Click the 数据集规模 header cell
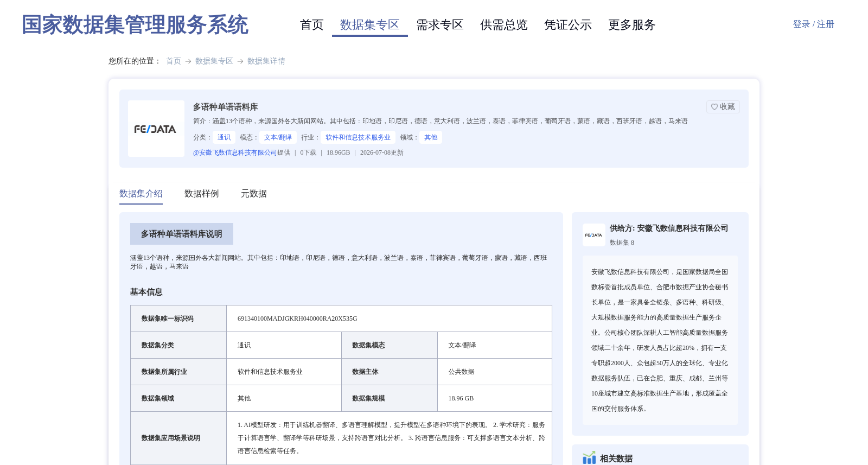 (390, 398)
